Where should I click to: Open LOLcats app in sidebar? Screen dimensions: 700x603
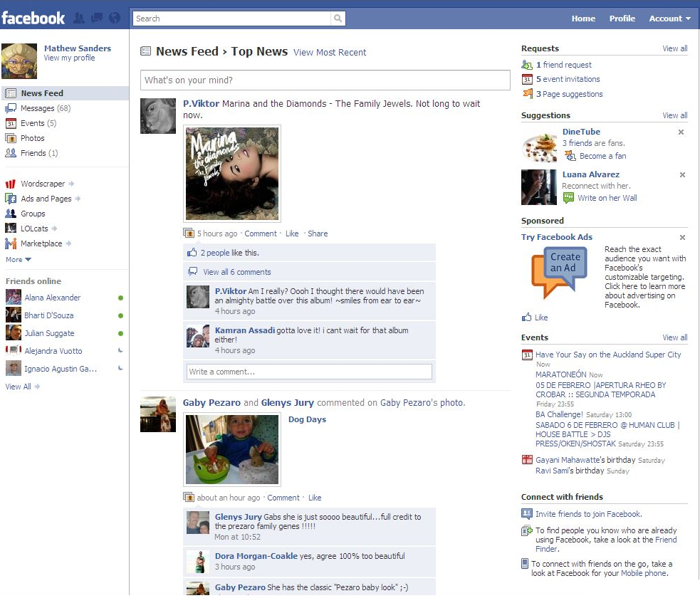coord(34,229)
